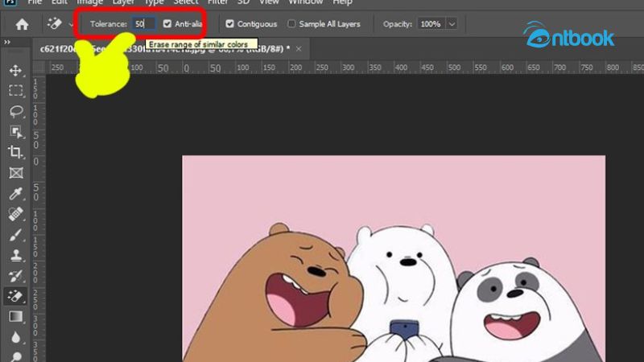Click the Opacity 100% field
This screenshot has height=362, width=644.
point(431,24)
